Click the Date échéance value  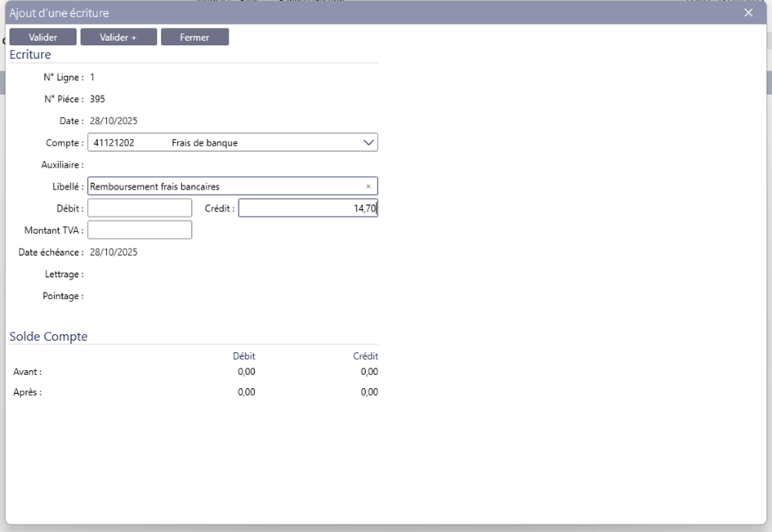114,253
